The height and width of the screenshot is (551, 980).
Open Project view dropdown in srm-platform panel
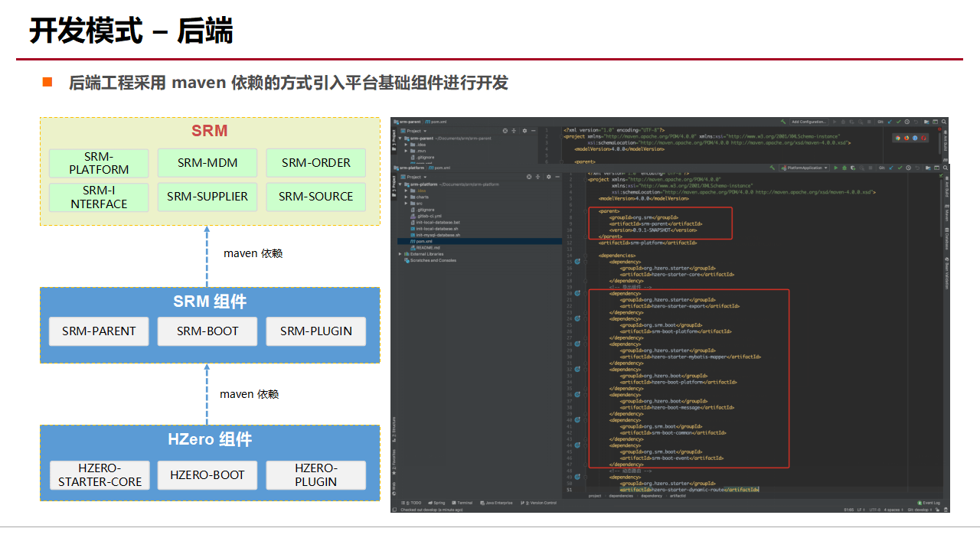pyautogui.click(x=413, y=177)
